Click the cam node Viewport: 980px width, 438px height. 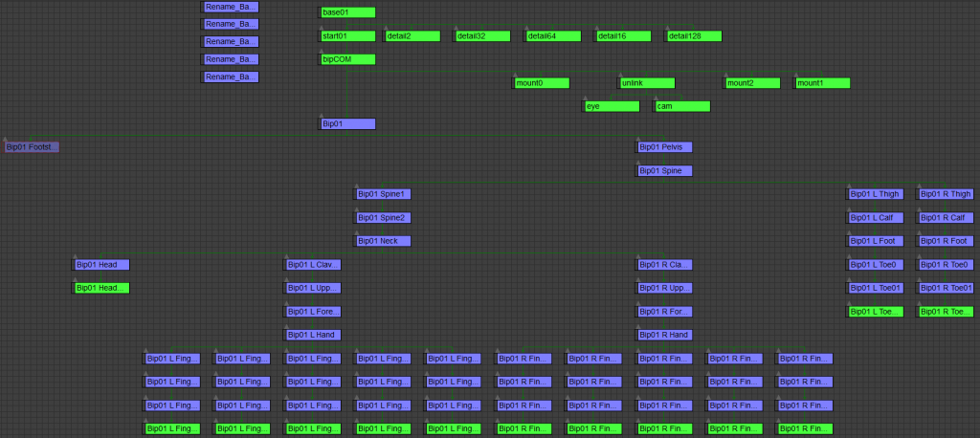(682, 106)
